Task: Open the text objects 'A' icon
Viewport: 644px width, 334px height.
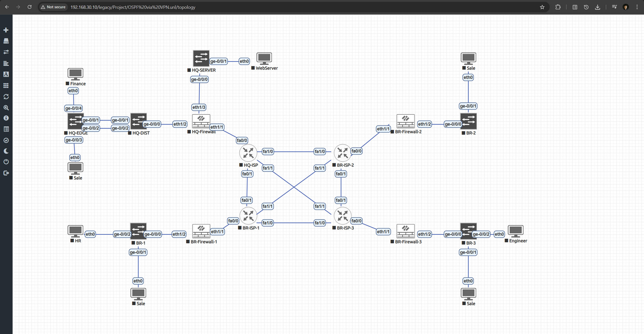Action: tap(6, 74)
